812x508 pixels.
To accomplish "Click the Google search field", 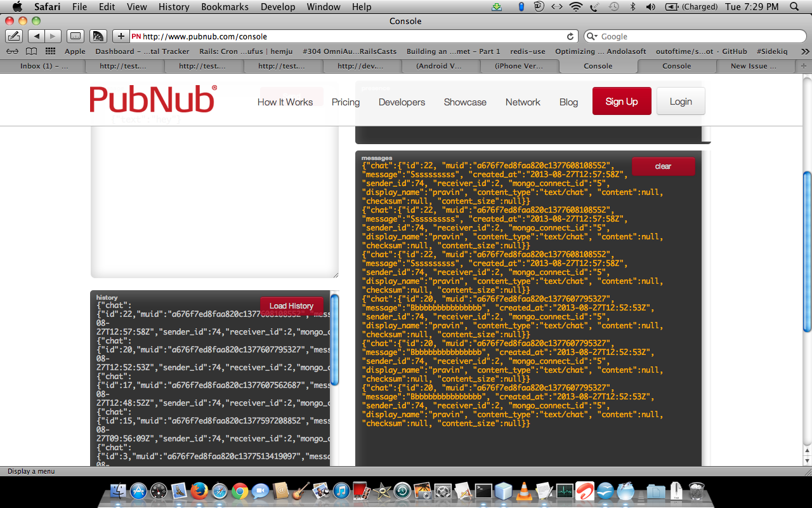I will 695,37.
